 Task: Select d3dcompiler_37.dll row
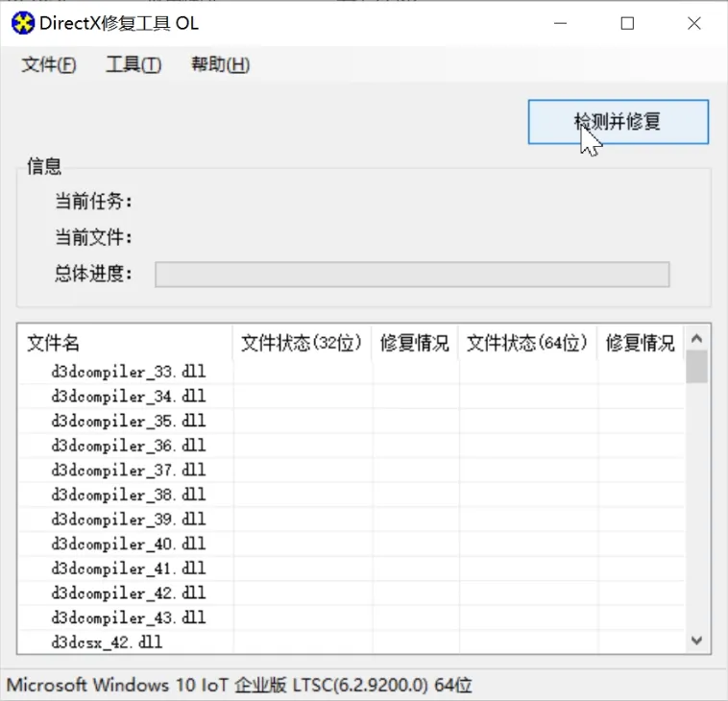pos(351,471)
